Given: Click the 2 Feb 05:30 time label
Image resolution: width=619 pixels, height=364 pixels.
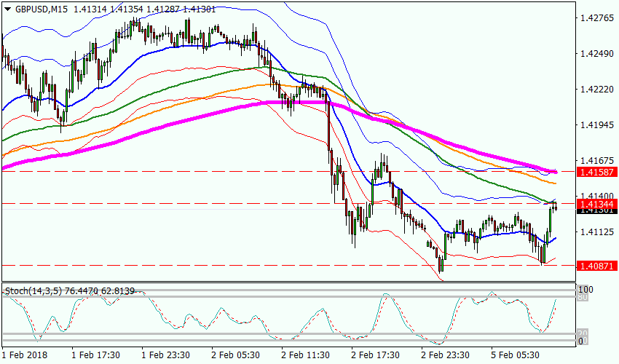Looking at the screenshot, I should click(236, 355).
